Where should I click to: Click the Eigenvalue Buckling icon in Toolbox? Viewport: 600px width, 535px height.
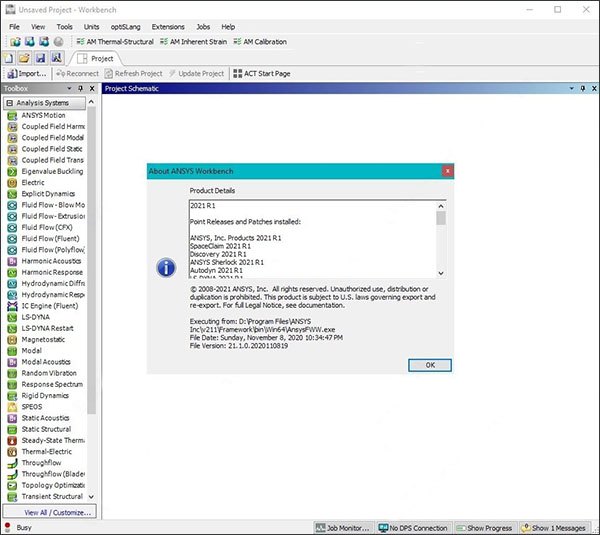pyautogui.click(x=12, y=171)
